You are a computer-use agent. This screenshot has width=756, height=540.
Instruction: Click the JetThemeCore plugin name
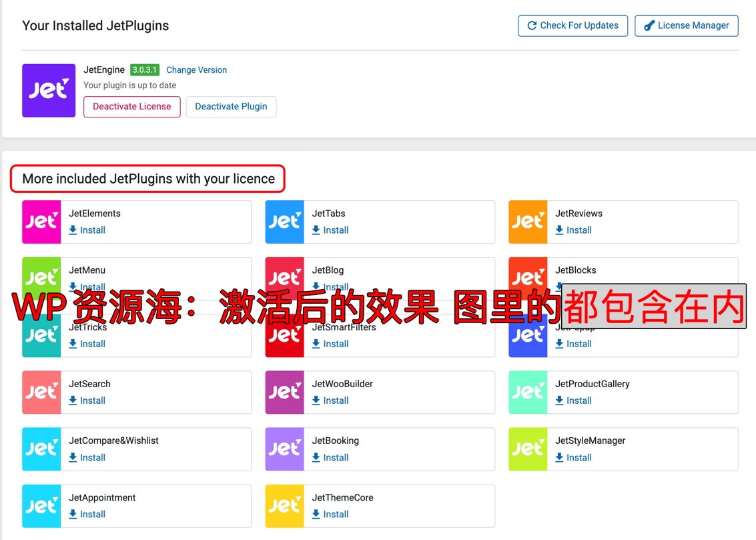tap(343, 497)
